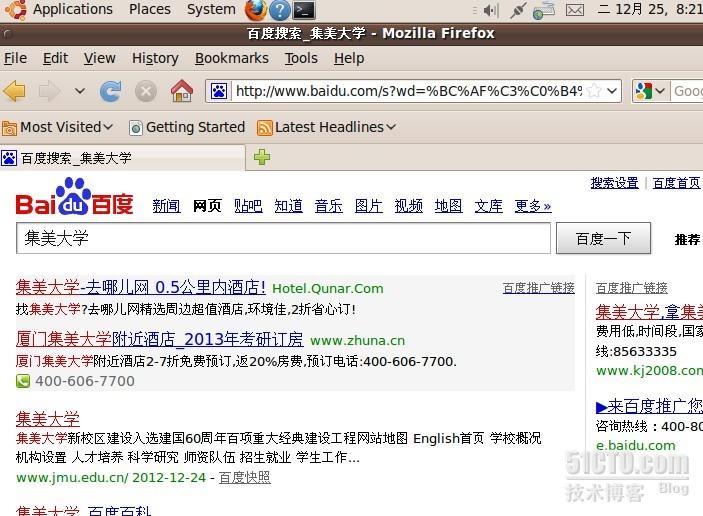Image resolution: width=703 pixels, height=516 pixels.
Task: Open a new tab with green plus
Action: tap(262, 157)
